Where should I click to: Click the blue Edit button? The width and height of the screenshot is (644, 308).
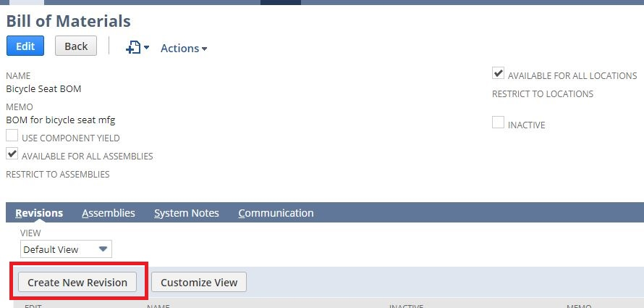pyautogui.click(x=25, y=46)
